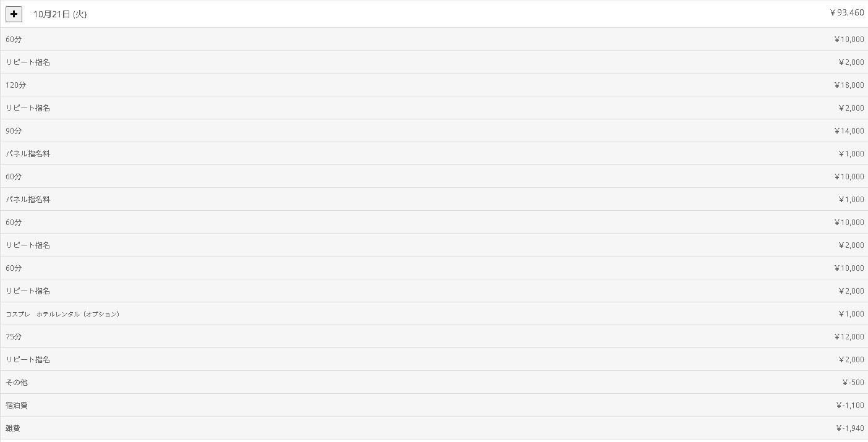Click the ¥-1,940 deduction amount
The image size is (868, 442).
click(849, 428)
